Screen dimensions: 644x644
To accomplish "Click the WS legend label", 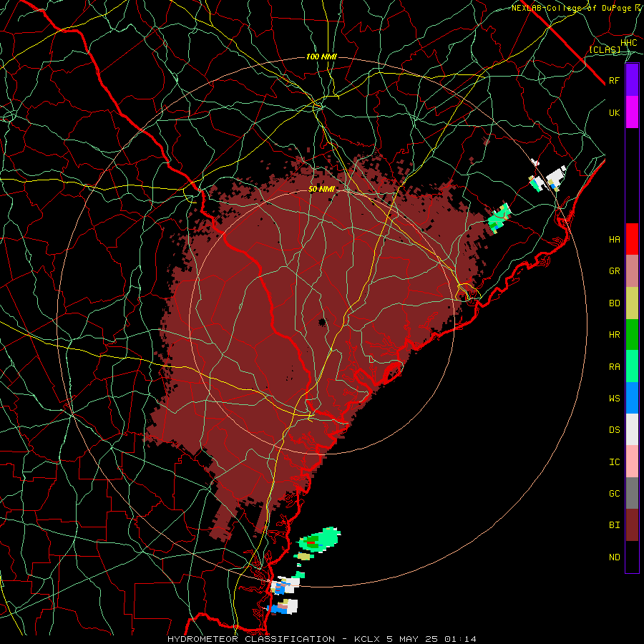I will (x=614, y=399).
